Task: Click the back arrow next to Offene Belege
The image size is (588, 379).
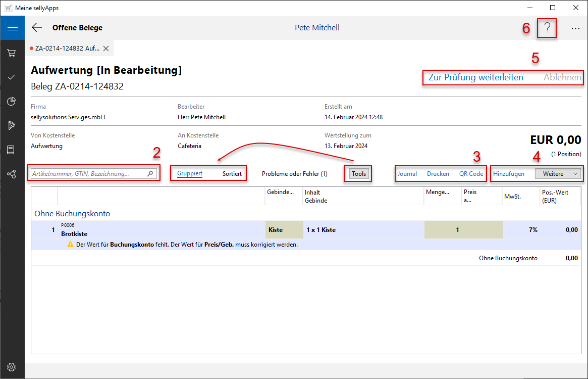Action: 37,28
